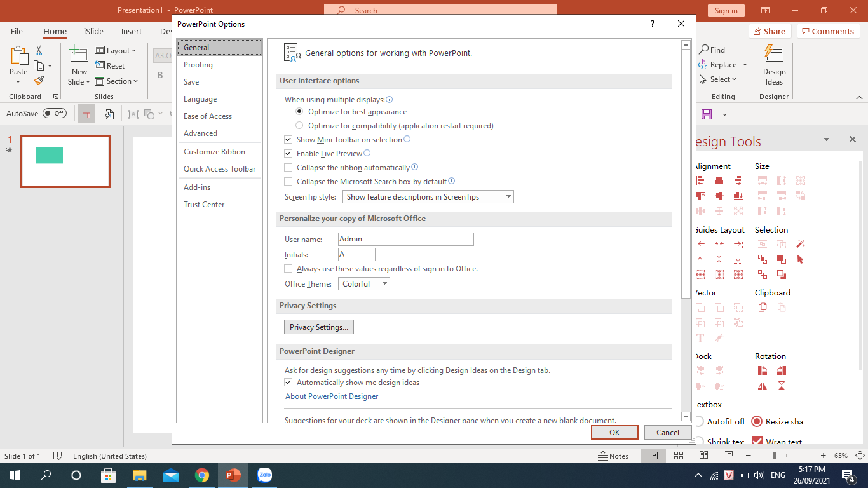The image size is (868, 488).
Task: Click the align middle icon in Alignment
Action: tap(719, 196)
